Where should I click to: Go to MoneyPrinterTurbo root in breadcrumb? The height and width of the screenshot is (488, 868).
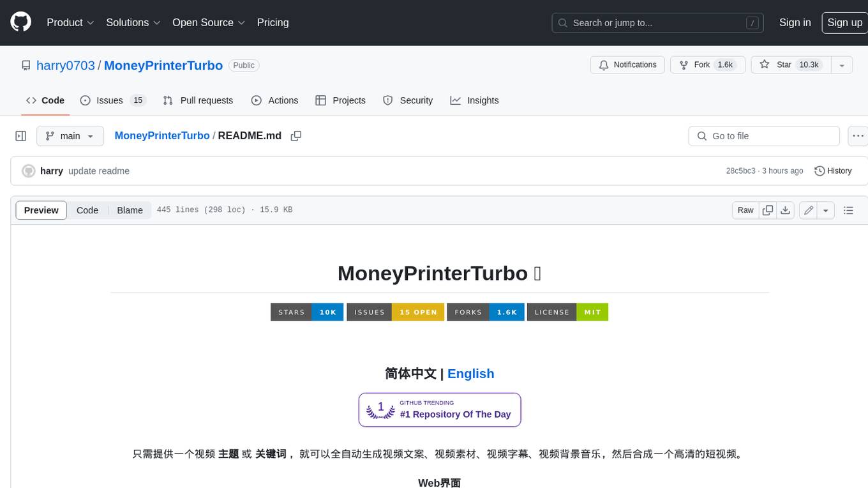pyautogui.click(x=162, y=135)
